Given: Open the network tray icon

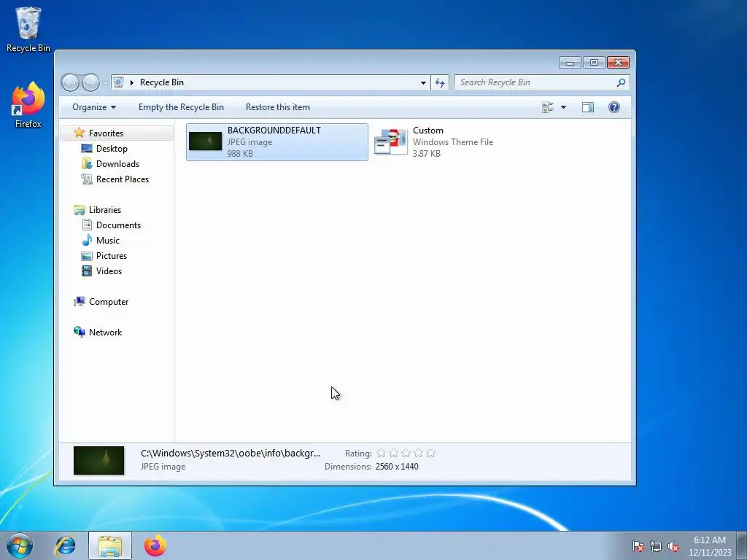Looking at the screenshot, I should point(656,546).
